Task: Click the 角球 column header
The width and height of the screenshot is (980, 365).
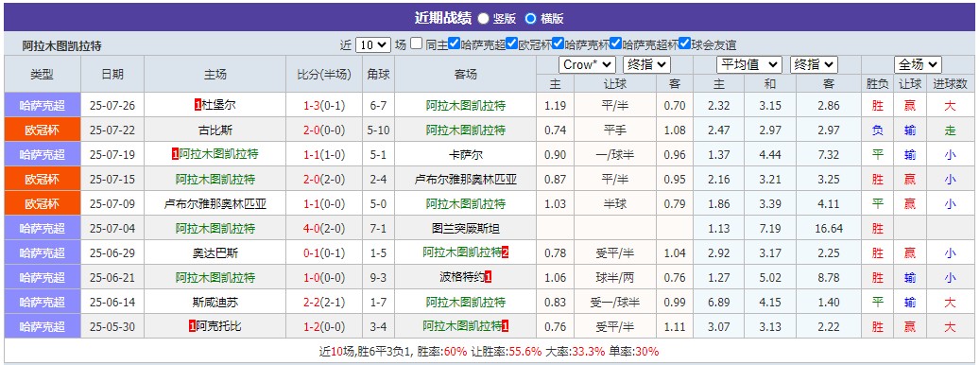Action: pos(379,75)
